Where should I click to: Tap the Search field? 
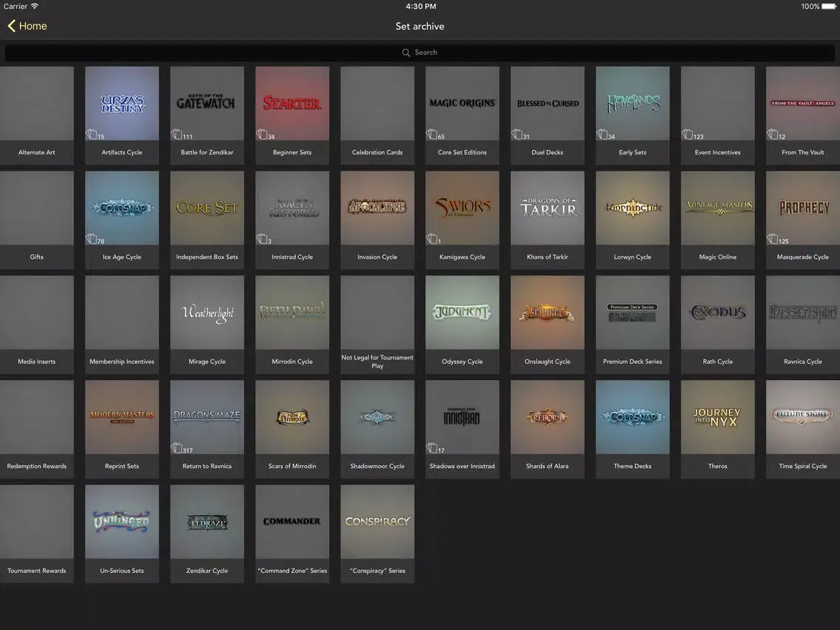coord(420,52)
